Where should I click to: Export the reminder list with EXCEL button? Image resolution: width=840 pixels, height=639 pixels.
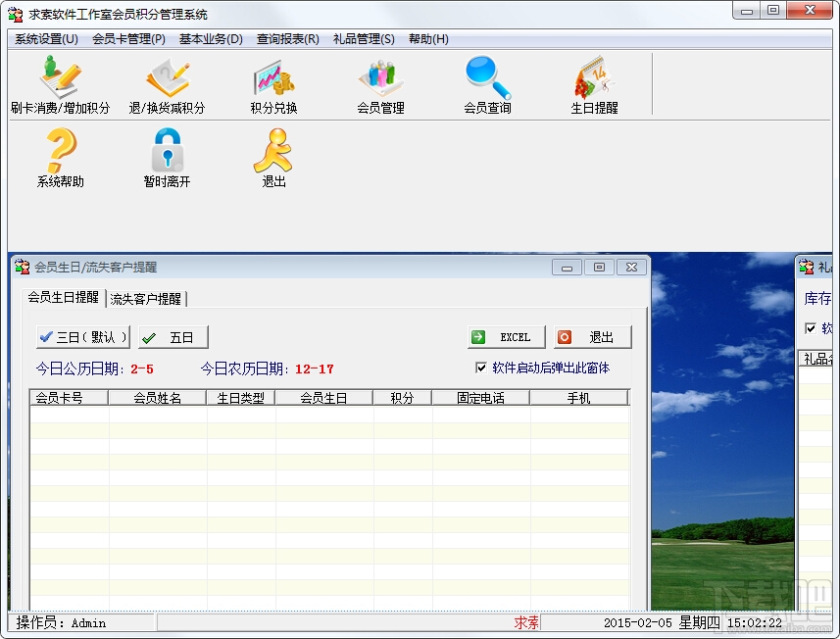[506, 336]
